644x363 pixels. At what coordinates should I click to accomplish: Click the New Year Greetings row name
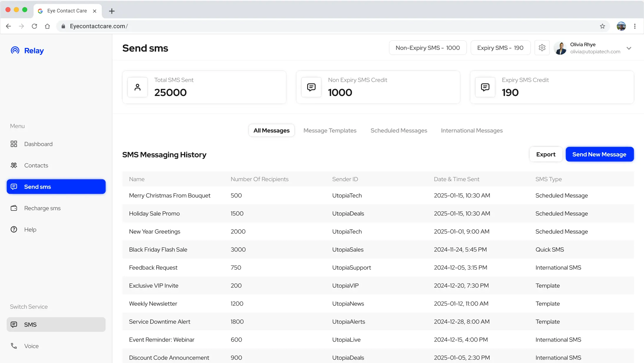pos(154,231)
